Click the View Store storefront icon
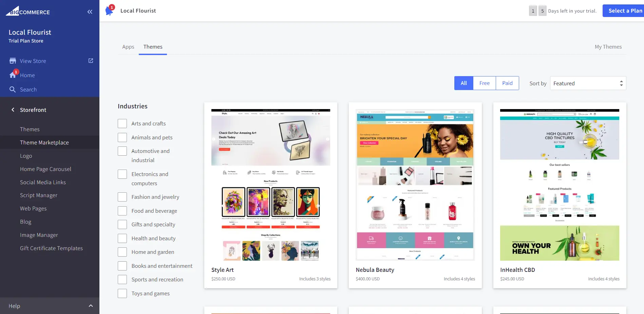This screenshot has width=644, height=314. coord(13,61)
